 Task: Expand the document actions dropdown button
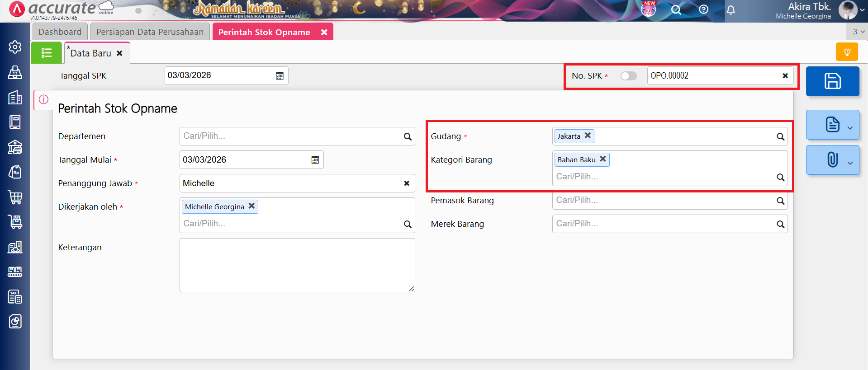850,127
